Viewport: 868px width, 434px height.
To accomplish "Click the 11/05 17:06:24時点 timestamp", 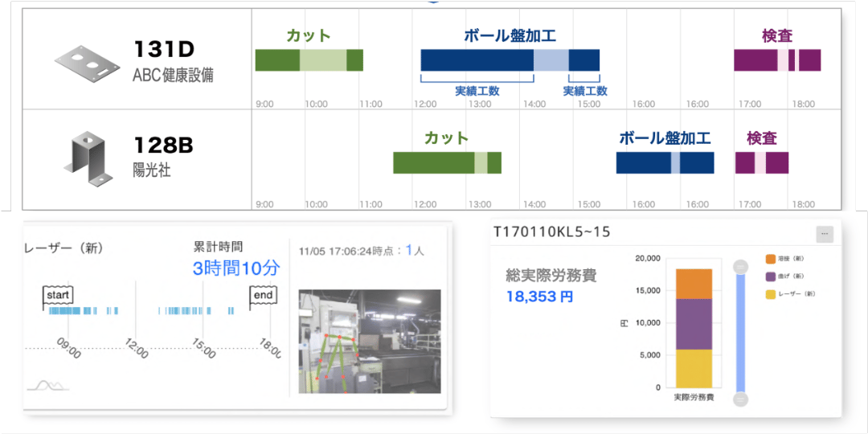I will (x=346, y=252).
